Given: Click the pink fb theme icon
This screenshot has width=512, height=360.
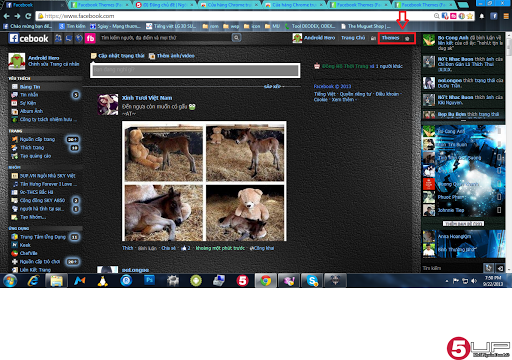Looking at the screenshot, I should [90, 38].
